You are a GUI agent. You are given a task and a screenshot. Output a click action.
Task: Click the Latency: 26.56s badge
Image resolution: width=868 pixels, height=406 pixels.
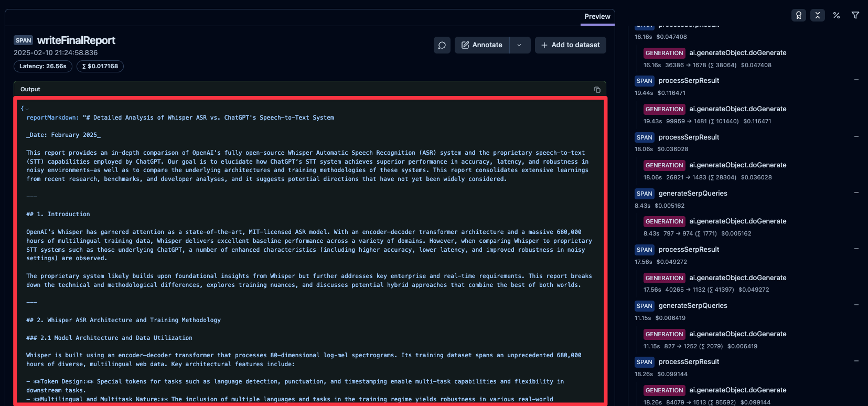(x=43, y=67)
